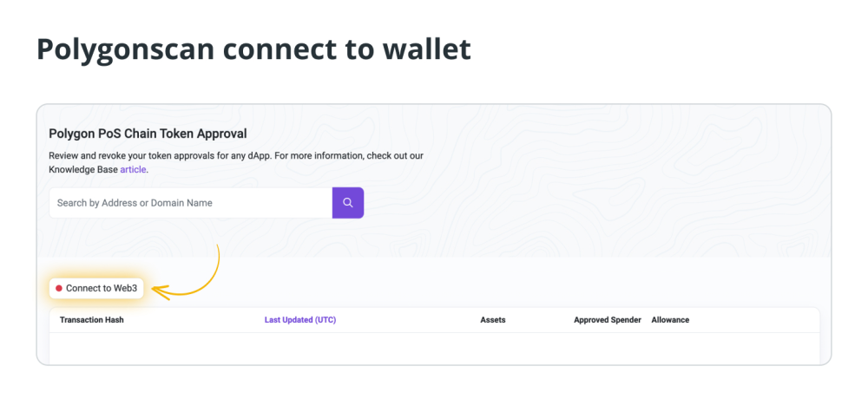Screen dimensions: 868x399
Task: Click the patterned banner background beside search
Action: pos(598,203)
